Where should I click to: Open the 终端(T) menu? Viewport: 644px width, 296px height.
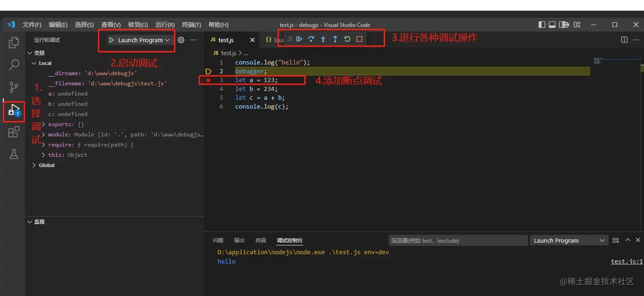tap(192, 25)
